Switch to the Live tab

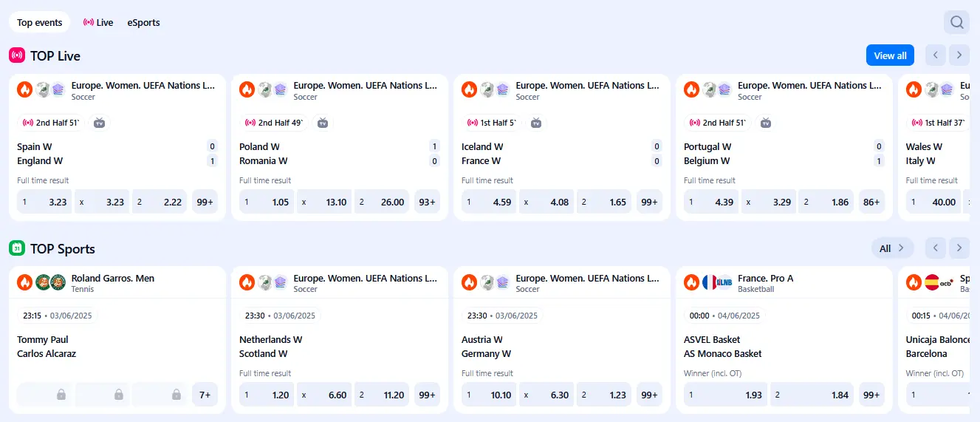click(98, 22)
